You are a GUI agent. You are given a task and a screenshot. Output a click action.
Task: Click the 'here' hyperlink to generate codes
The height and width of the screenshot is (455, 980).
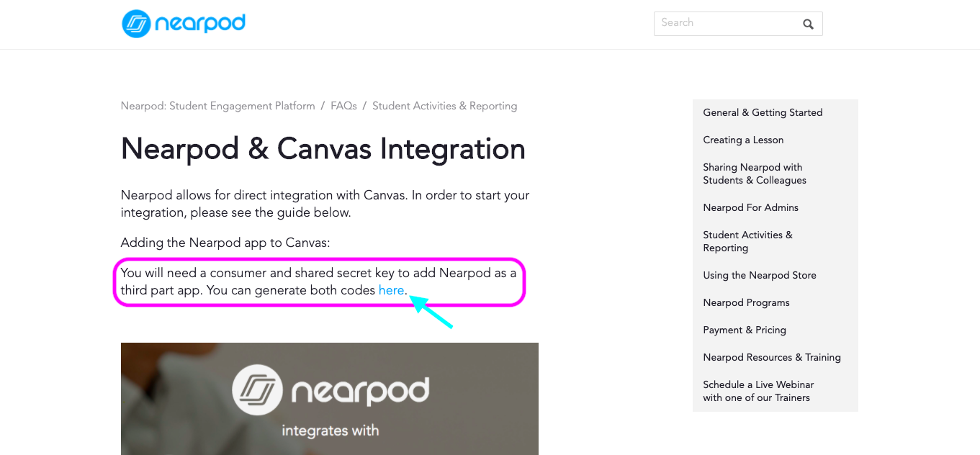click(x=391, y=290)
